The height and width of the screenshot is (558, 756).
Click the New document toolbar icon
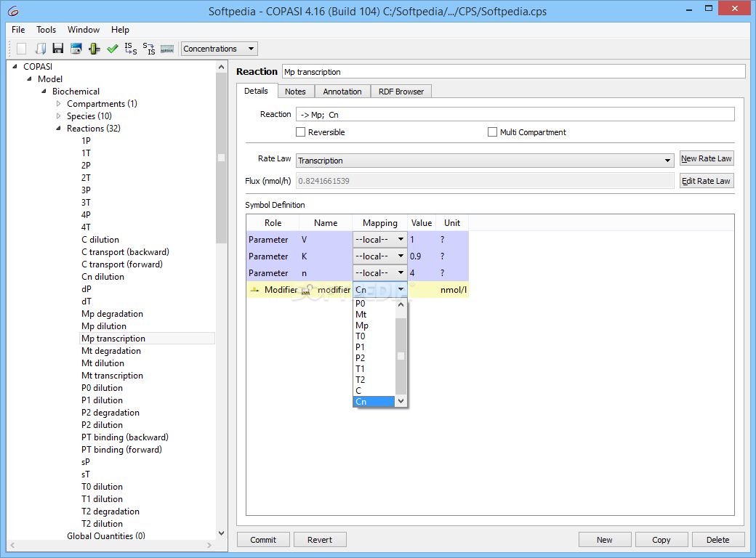(21, 49)
